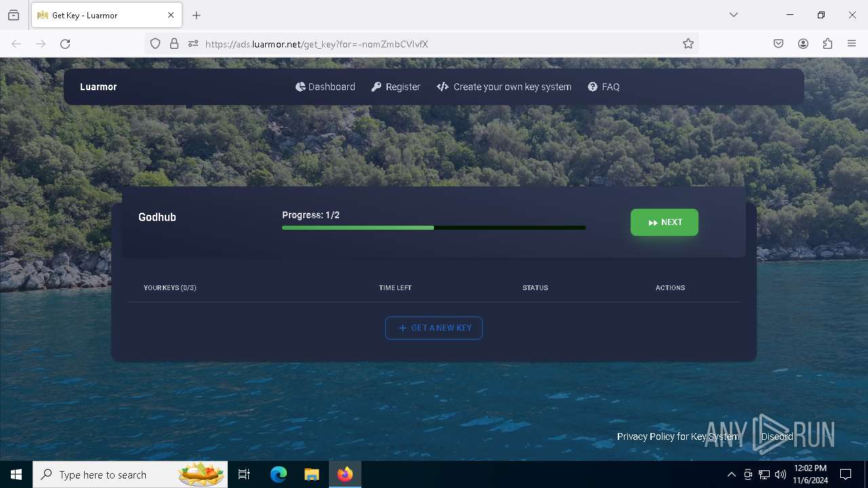Click the TIME LEFT column header
This screenshot has height=488, width=868.
pyautogui.click(x=395, y=288)
